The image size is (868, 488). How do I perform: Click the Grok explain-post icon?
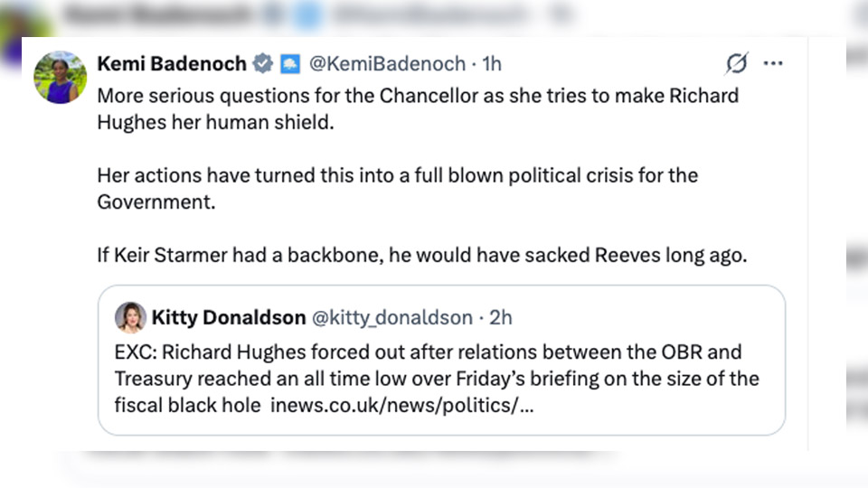pos(737,63)
